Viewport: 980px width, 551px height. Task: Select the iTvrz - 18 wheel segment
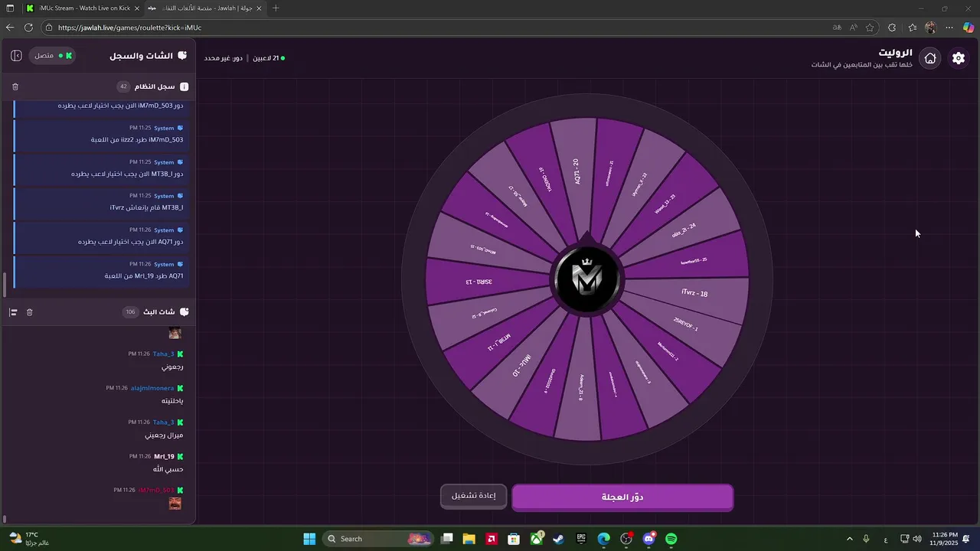pyautogui.click(x=694, y=293)
